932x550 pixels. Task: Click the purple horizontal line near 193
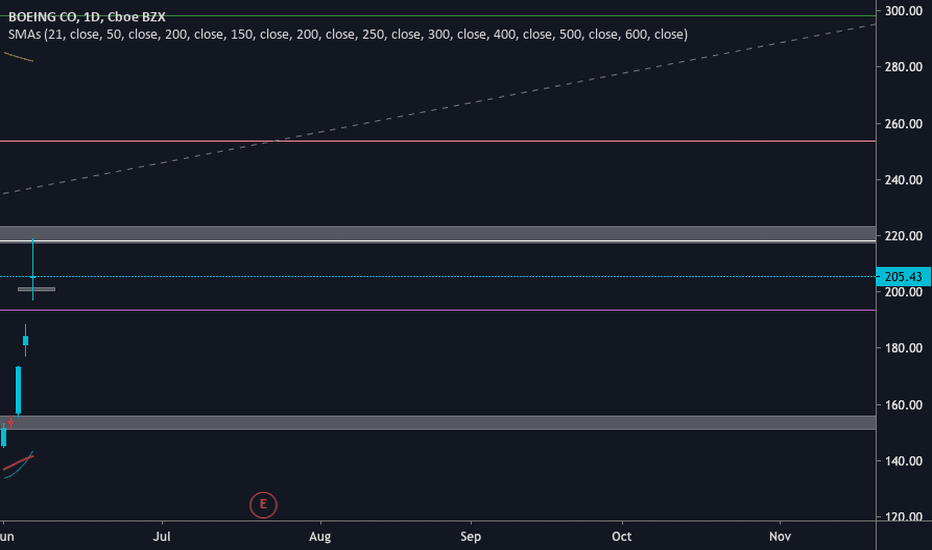point(437,310)
